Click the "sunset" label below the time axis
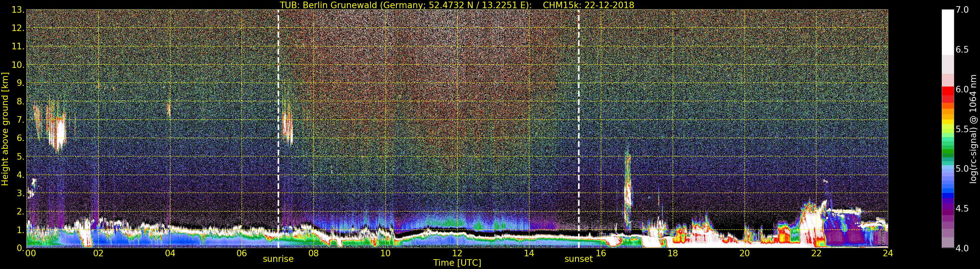Screen dimensions: 980x269 (579, 259)
